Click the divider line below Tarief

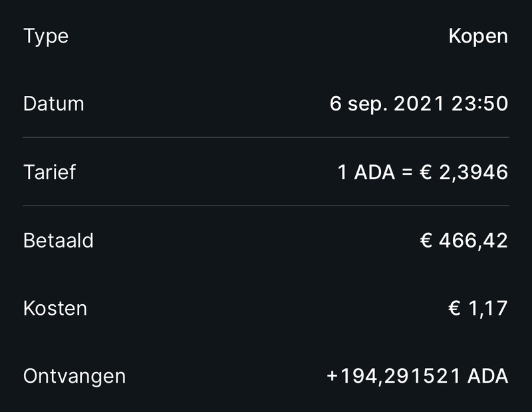(x=266, y=205)
